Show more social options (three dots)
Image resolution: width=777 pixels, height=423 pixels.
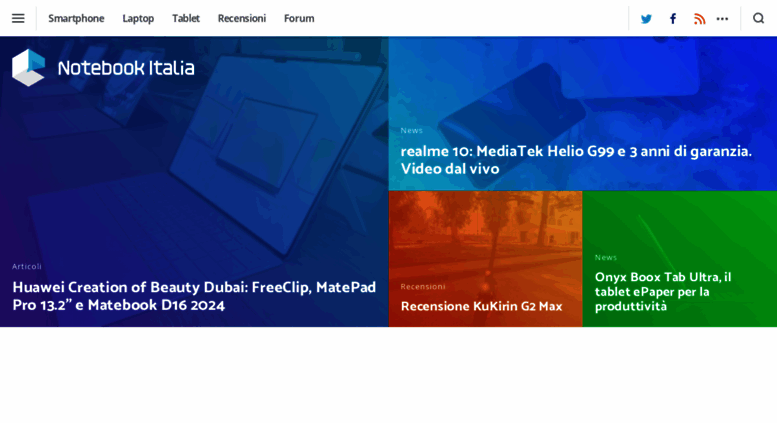(722, 19)
